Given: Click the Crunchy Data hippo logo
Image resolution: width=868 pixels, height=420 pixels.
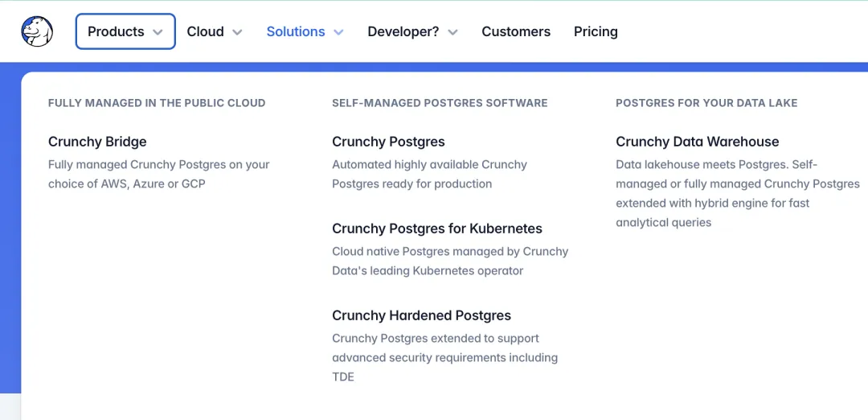Looking at the screenshot, I should (37, 31).
